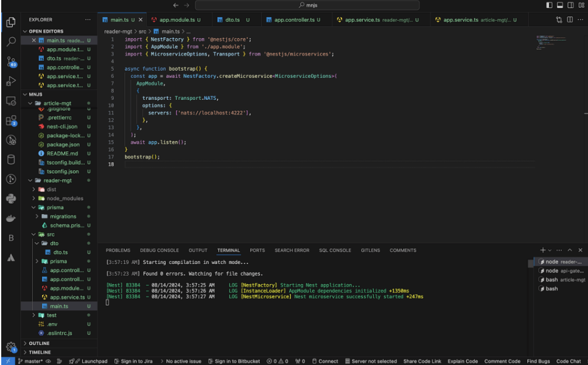This screenshot has height=365, width=588.
Task: Open the customize layout control
Action: coord(581,5)
